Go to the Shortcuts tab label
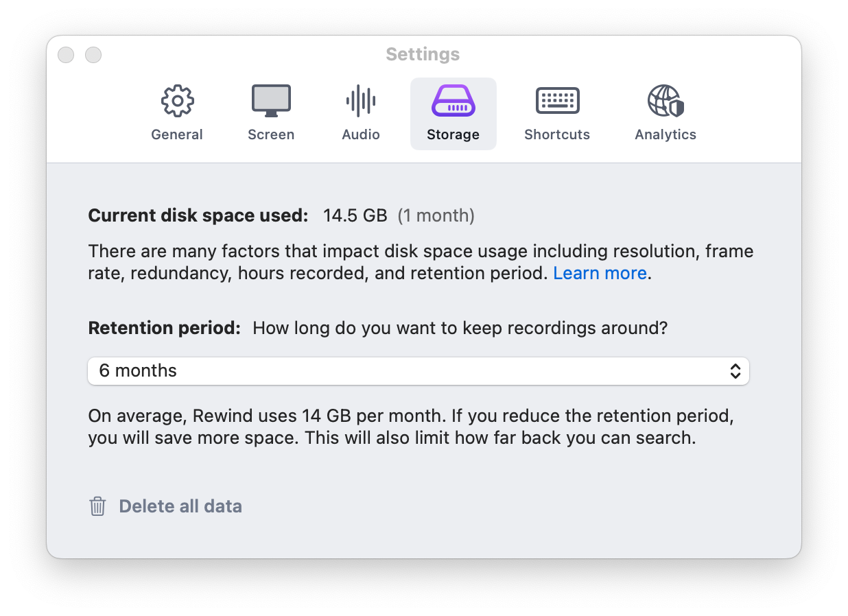The image size is (848, 616). pyautogui.click(x=557, y=134)
